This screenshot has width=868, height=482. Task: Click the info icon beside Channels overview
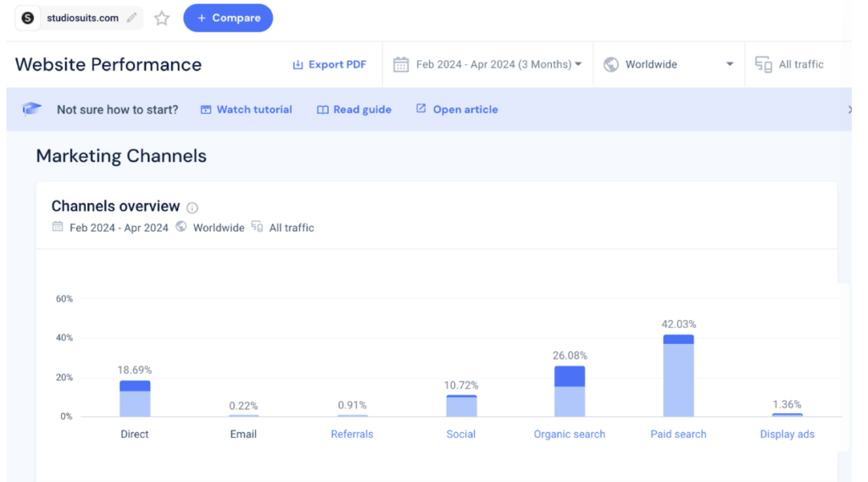(192, 208)
